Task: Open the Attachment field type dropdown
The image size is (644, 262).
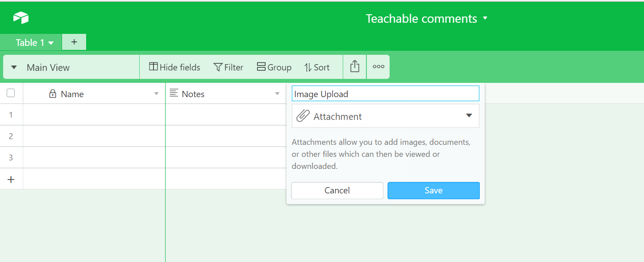Action: tap(386, 116)
